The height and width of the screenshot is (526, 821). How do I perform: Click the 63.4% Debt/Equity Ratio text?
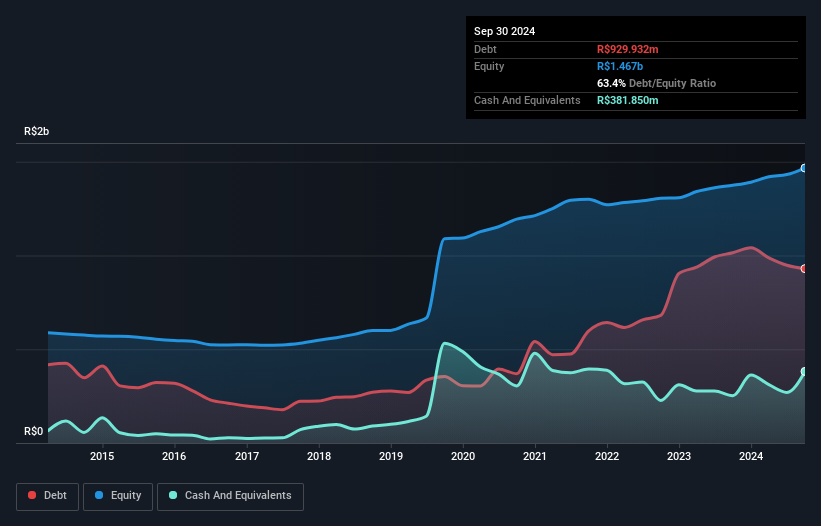pos(656,83)
